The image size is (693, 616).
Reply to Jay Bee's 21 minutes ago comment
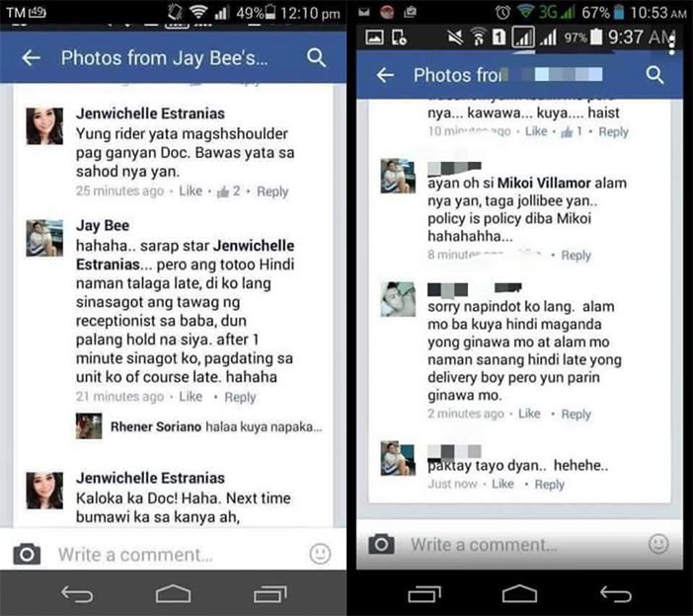tap(240, 397)
